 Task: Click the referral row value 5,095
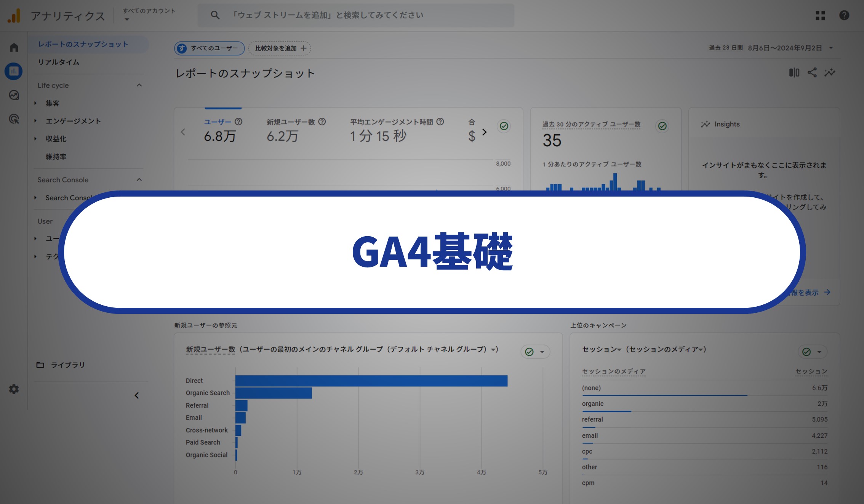[819, 419]
